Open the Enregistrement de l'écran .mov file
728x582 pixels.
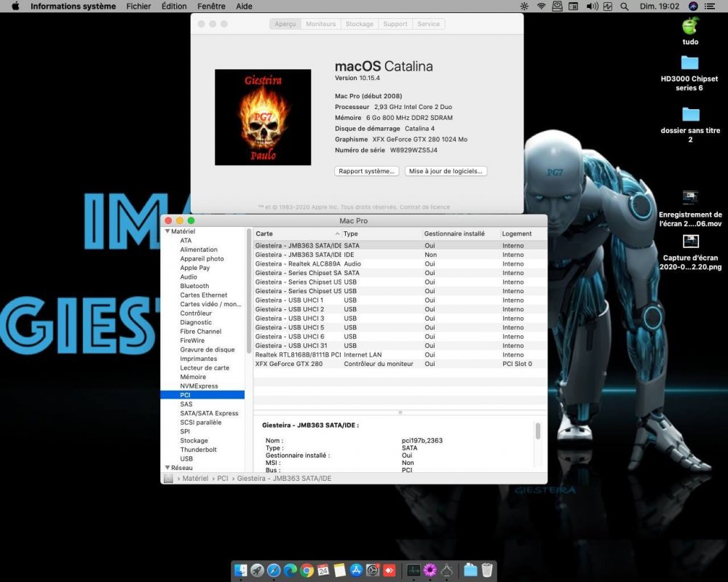click(x=690, y=209)
